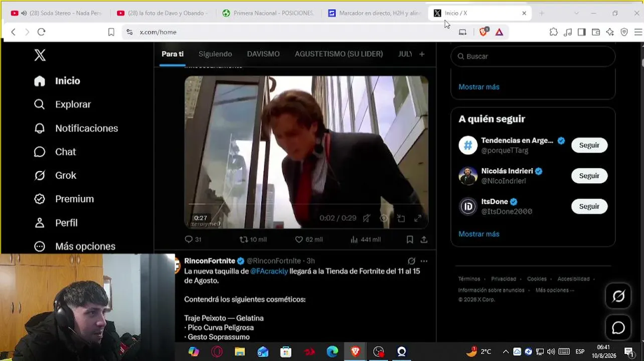Viewport: 644px width, 361px height.
Task: Open the Más opciones menu
Action: (x=75, y=246)
